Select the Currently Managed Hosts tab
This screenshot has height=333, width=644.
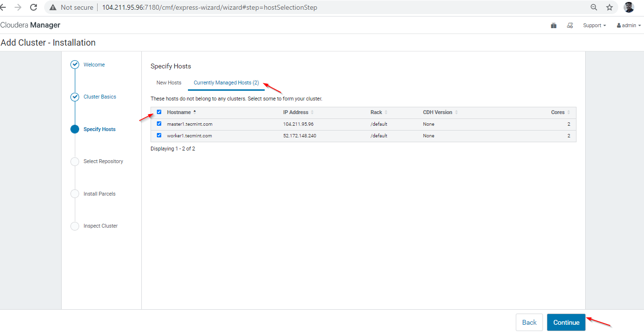click(226, 83)
